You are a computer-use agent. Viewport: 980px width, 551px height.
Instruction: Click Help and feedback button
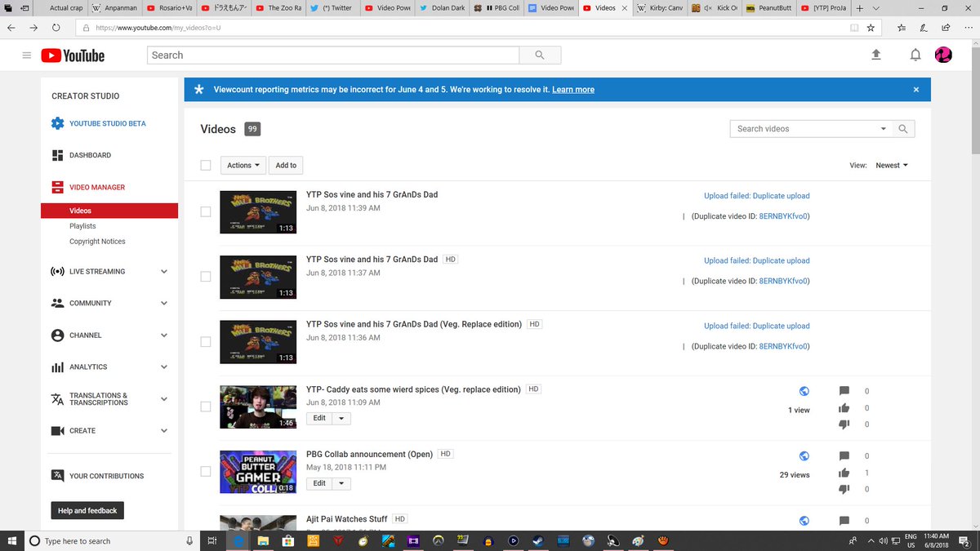[87, 511]
